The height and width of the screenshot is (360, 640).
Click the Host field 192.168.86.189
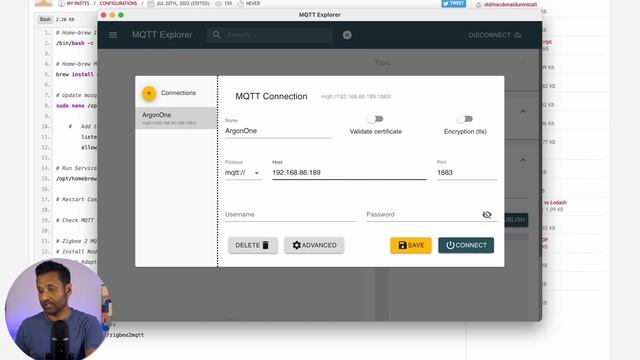[x=349, y=173]
